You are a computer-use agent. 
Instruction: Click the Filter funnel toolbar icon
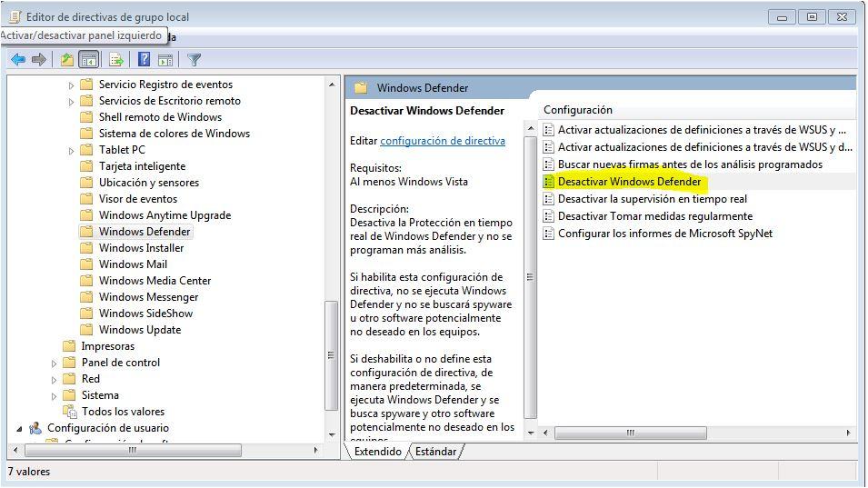(x=194, y=59)
